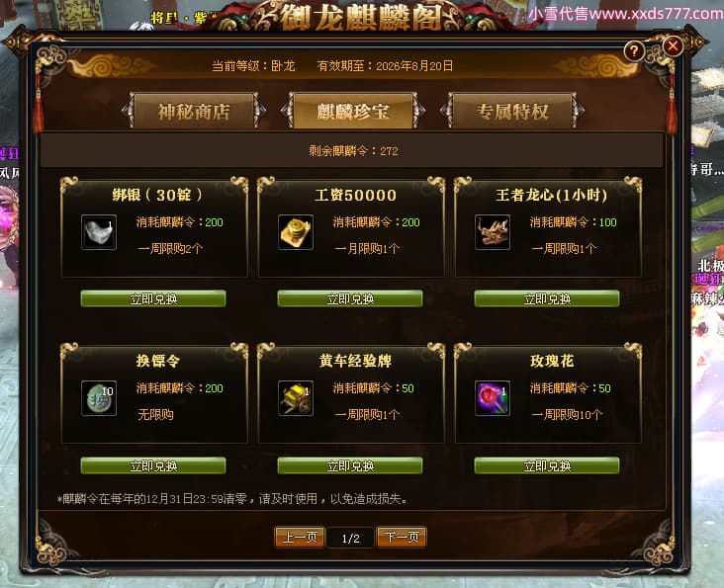Image resolution: width=724 pixels, height=588 pixels.
Task: Go to previous page with 上一页
Action: [x=300, y=538]
